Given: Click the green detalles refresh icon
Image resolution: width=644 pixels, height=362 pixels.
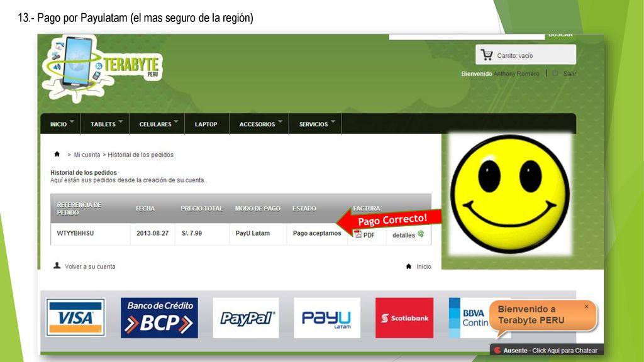Looking at the screenshot, I should tap(421, 234).
